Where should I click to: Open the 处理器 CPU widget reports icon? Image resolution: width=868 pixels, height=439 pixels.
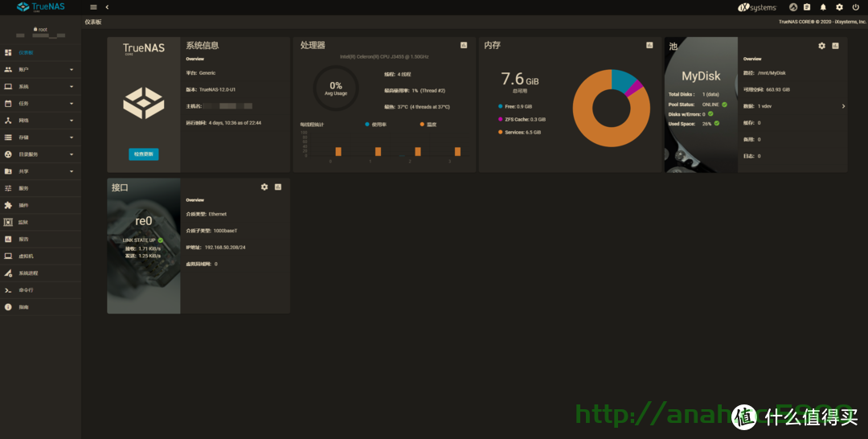pos(464,45)
